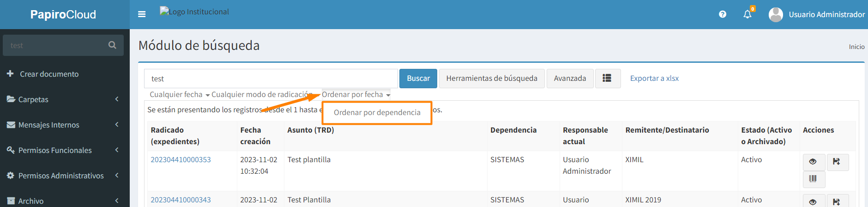Focus the main search field containing test
The height and width of the screenshot is (207, 868).
tap(271, 79)
